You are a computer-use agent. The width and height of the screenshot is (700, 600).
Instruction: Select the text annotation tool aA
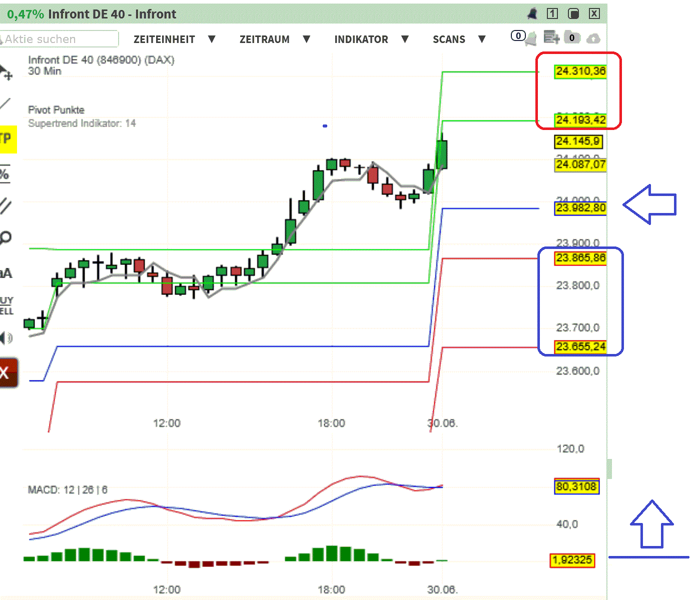(x=6, y=272)
